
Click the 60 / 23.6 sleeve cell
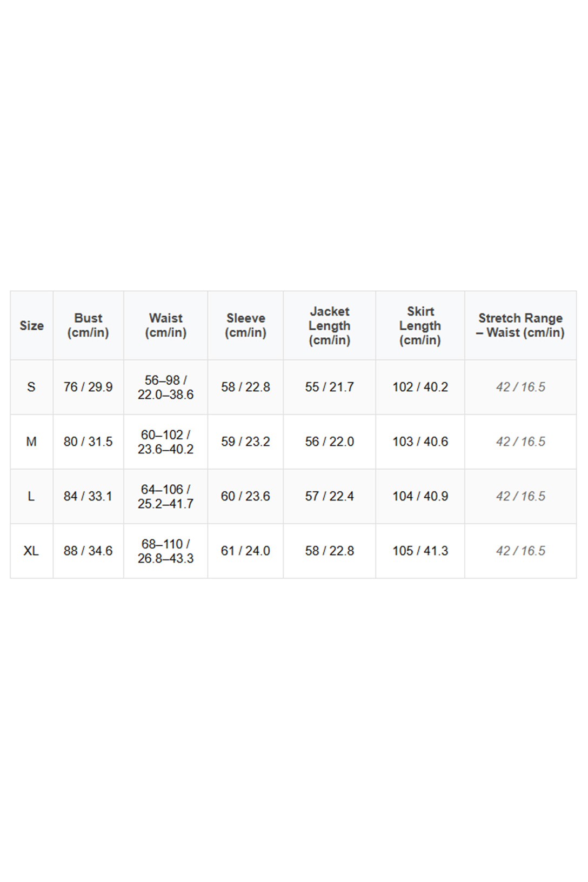245,496
